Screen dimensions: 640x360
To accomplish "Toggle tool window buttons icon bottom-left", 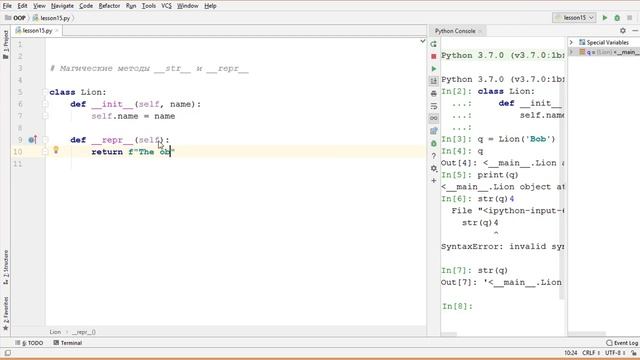I will tap(7, 353).
